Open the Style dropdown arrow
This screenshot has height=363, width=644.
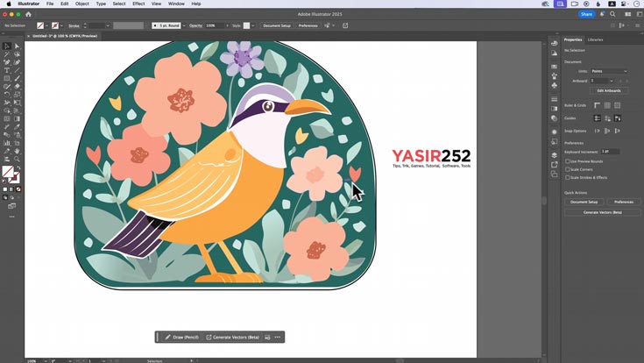(x=253, y=25)
